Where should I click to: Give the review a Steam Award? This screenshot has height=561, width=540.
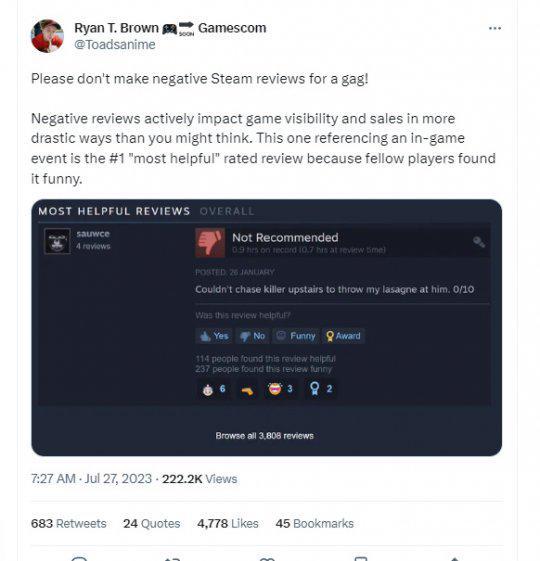343,336
